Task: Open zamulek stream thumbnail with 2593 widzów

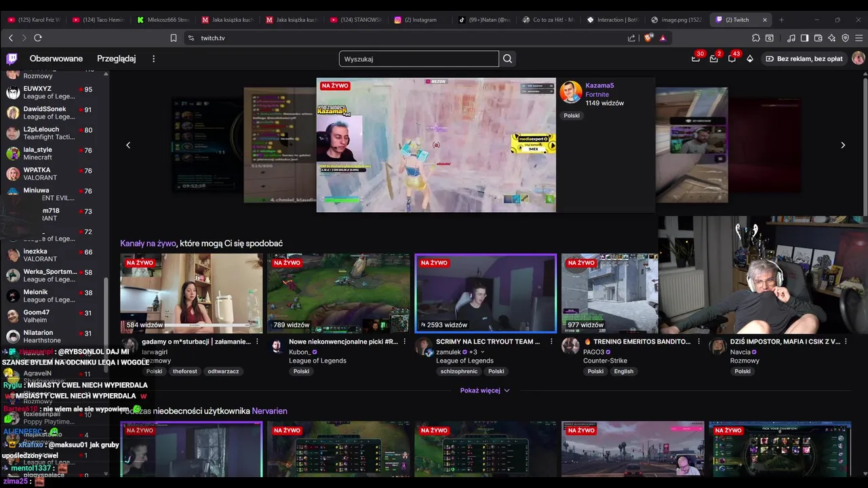Action: click(486, 293)
